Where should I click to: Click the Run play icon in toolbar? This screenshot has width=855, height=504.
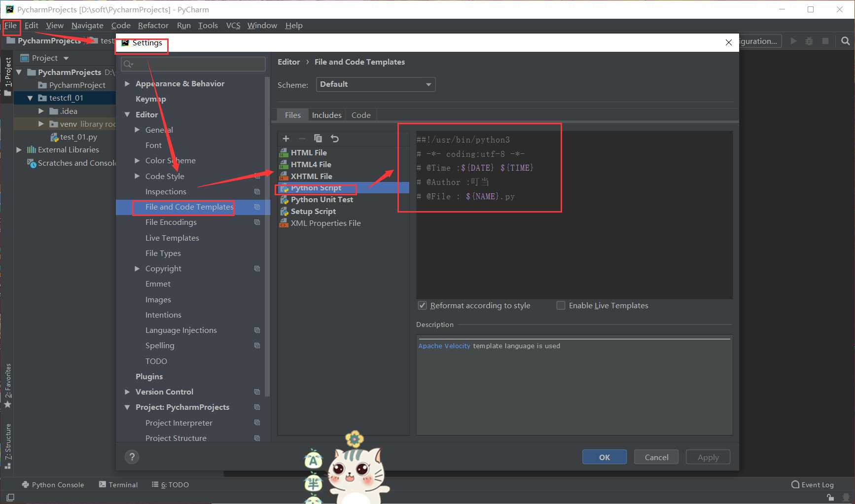[x=793, y=41]
